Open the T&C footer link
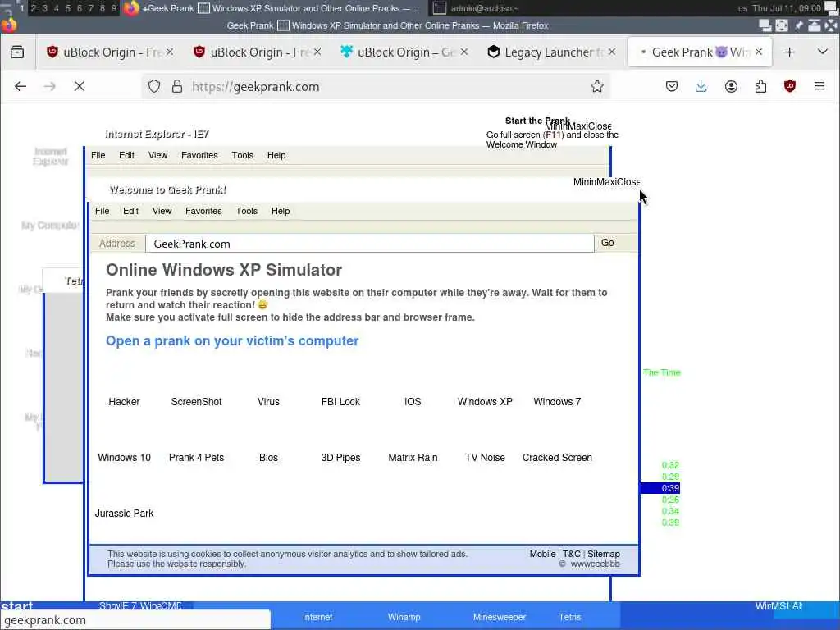This screenshot has width=840, height=630. (x=571, y=554)
